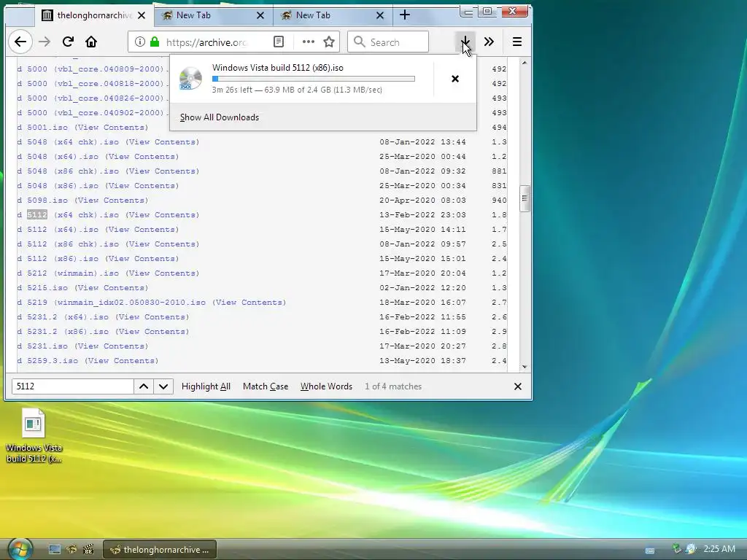Click Show Desktop quick launch icon
This screenshot has height=560, width=747.
click(x=55, y=550)
